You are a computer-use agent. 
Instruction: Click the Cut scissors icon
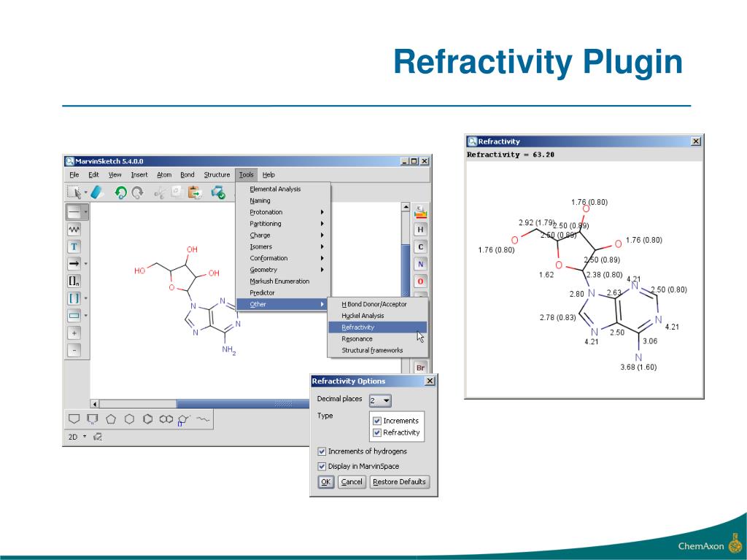coord(160,192)
